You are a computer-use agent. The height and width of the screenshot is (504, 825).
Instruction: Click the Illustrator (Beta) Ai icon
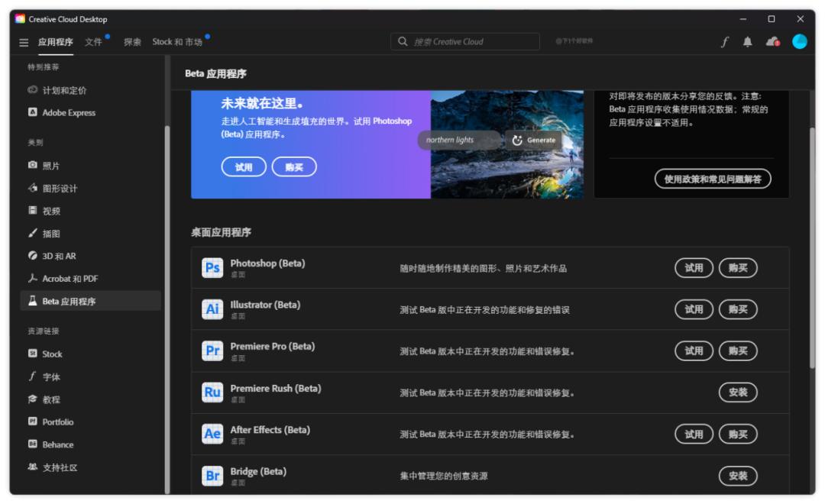click(x=212, y=309)
